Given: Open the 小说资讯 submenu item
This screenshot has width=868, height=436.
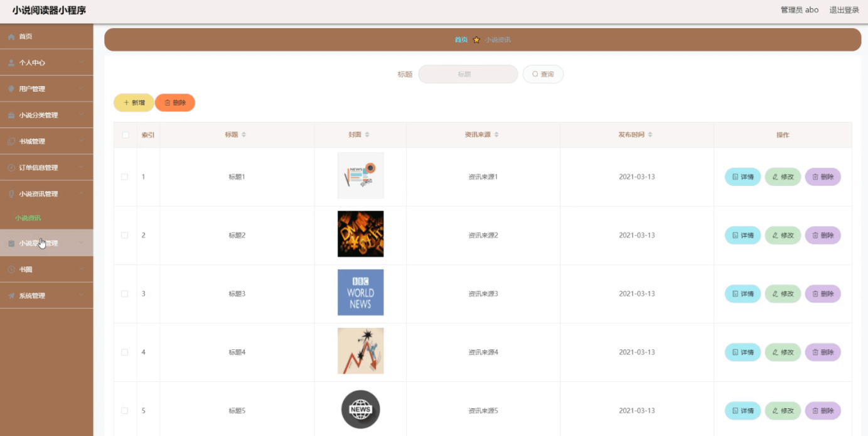Looking at the screenshot, I should tap(29, 217).
